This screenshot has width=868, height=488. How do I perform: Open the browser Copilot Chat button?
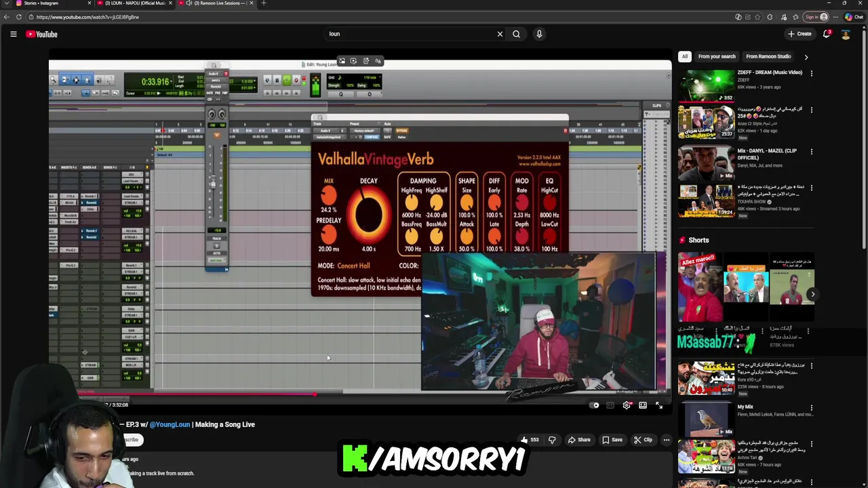click(853, 17)
